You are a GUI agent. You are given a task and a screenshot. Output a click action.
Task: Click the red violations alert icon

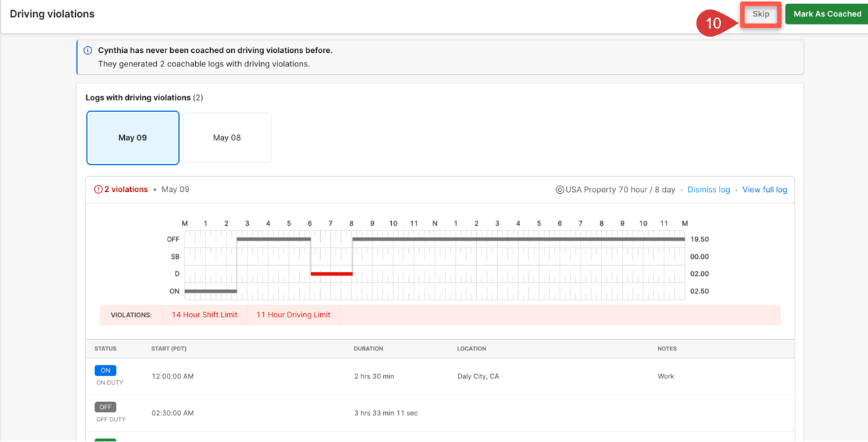98,190
